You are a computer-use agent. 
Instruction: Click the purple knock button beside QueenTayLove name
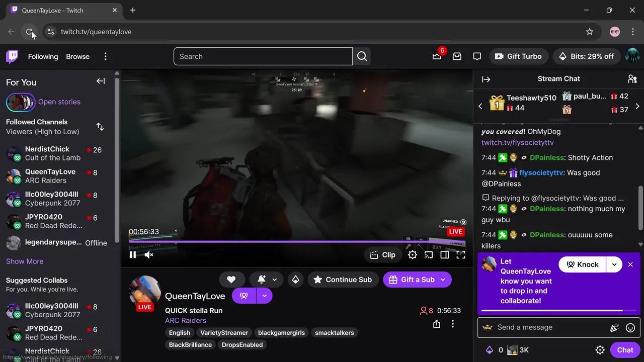pos(244,296)
